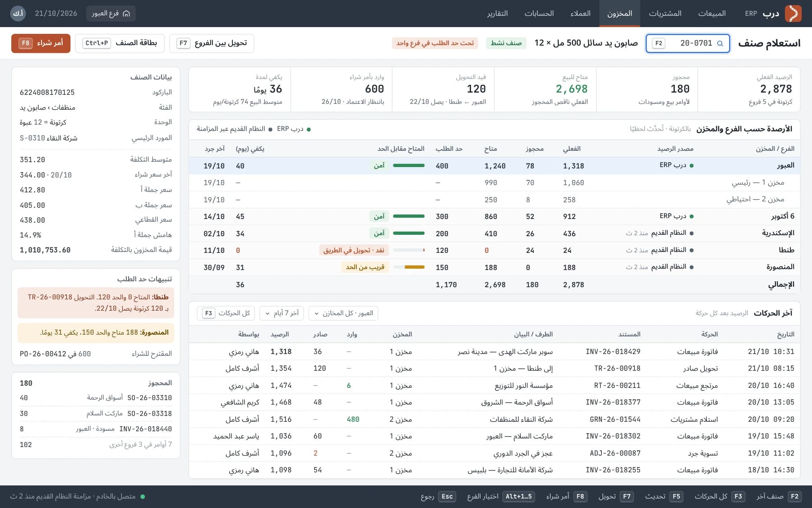Open PO-26-00412 suggested purchase

click(43, 354)
